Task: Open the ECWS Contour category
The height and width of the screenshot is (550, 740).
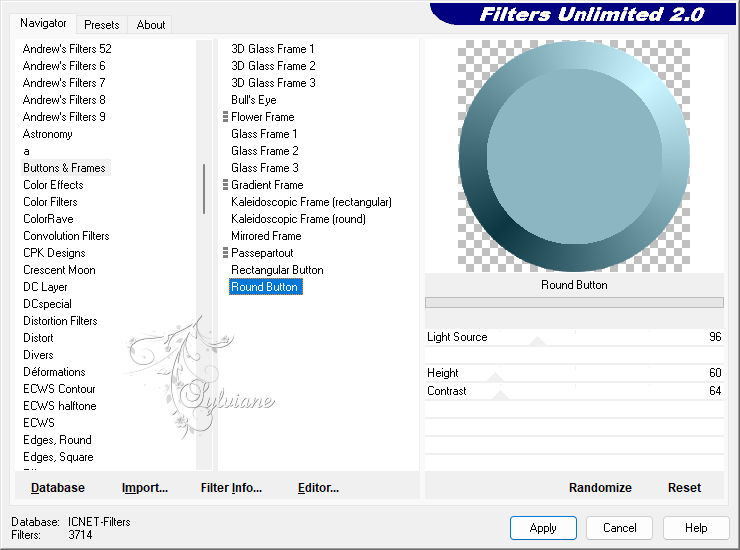Action: click(x=59, y=389)
